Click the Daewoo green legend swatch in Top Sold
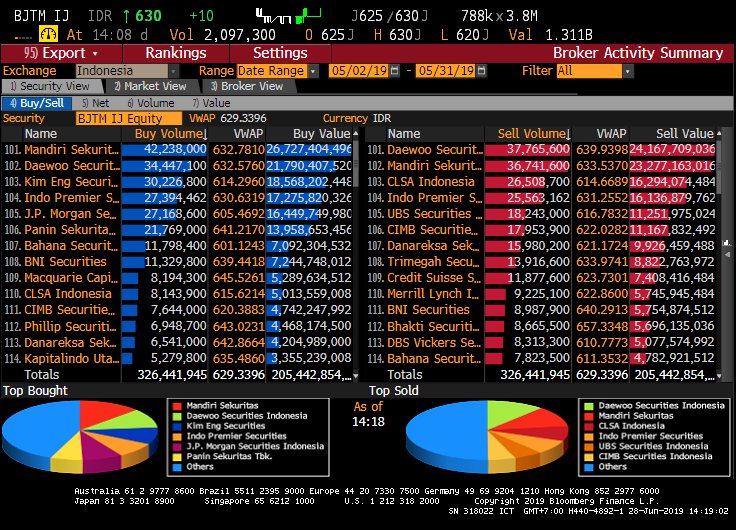The height and width of the screenshot is (530, 736). [x=589, y=406]
